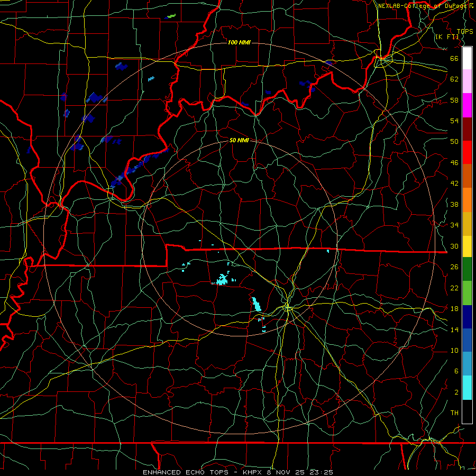Click the '30' scale value

pyautogui.click(x=454, y=246)
